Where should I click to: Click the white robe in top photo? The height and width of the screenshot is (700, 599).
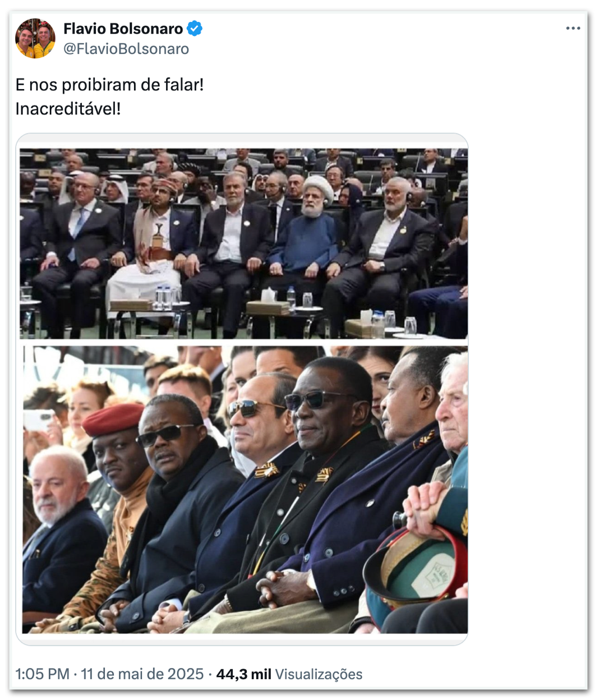[x=144, y=282]
